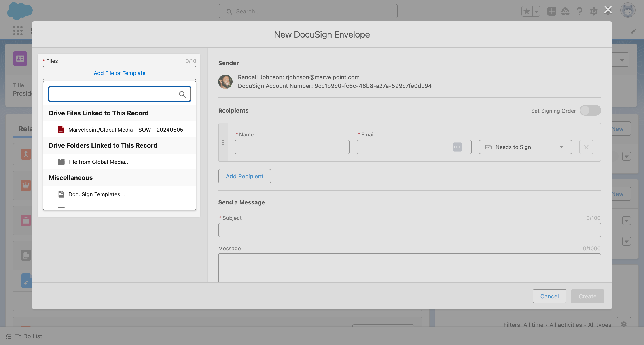Viewport: 644px width, 345px height.
Task: Click the DocuSign Templates document icon
Action: pyautogui.click(x=61, y=194)
